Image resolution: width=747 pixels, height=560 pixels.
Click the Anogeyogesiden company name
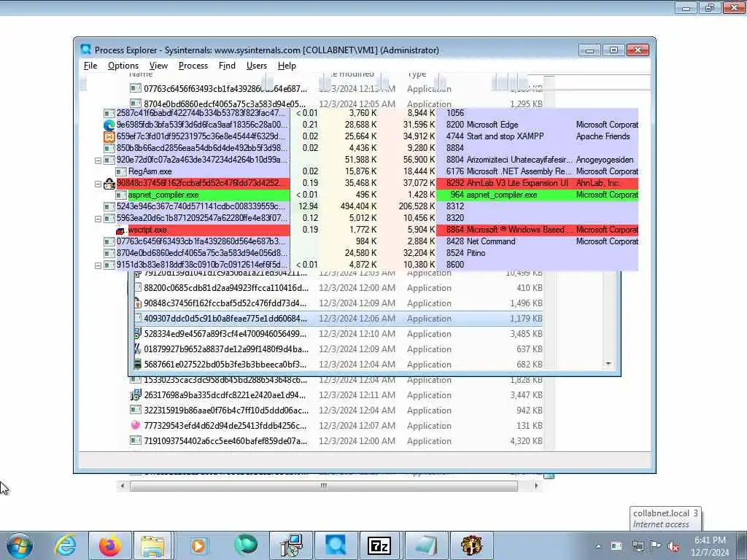(605, 160)
